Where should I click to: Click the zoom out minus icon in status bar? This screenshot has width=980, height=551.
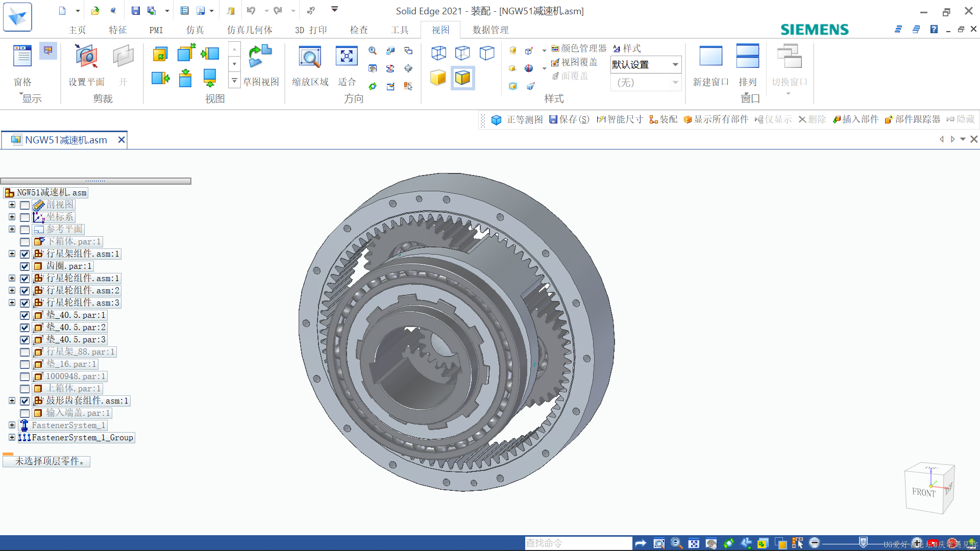[815, 543]
